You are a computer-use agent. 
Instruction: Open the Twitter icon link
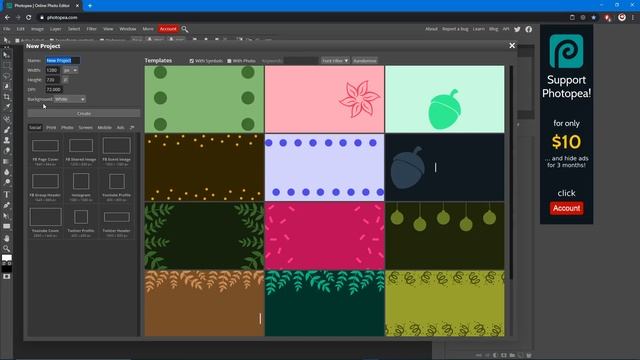pyautogui.click(x=518, y=29)
